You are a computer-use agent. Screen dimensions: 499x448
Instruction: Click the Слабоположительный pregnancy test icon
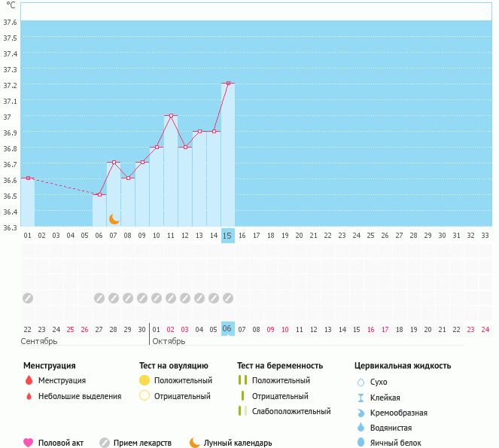[x=242, y=411]
